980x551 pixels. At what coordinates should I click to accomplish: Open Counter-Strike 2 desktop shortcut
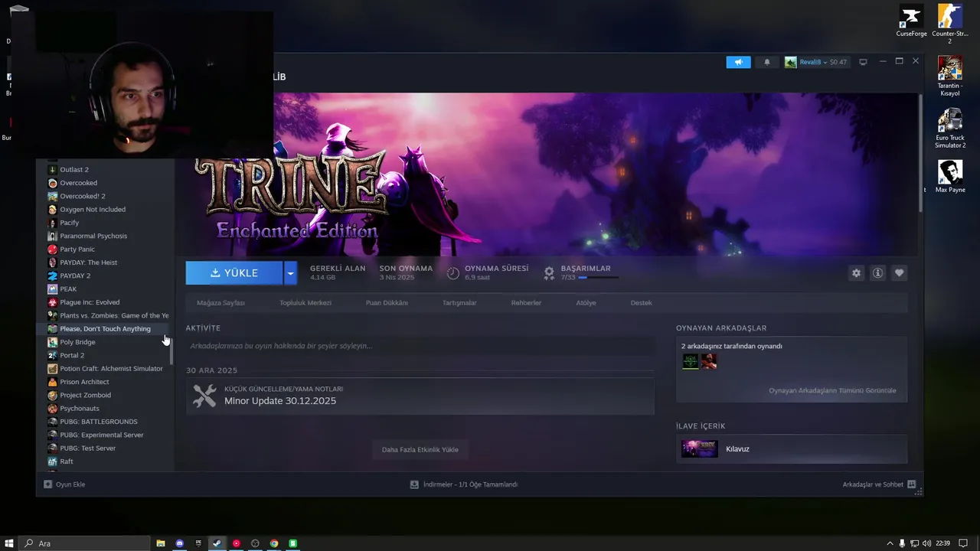pyautogui.click(x=950, y=24)
